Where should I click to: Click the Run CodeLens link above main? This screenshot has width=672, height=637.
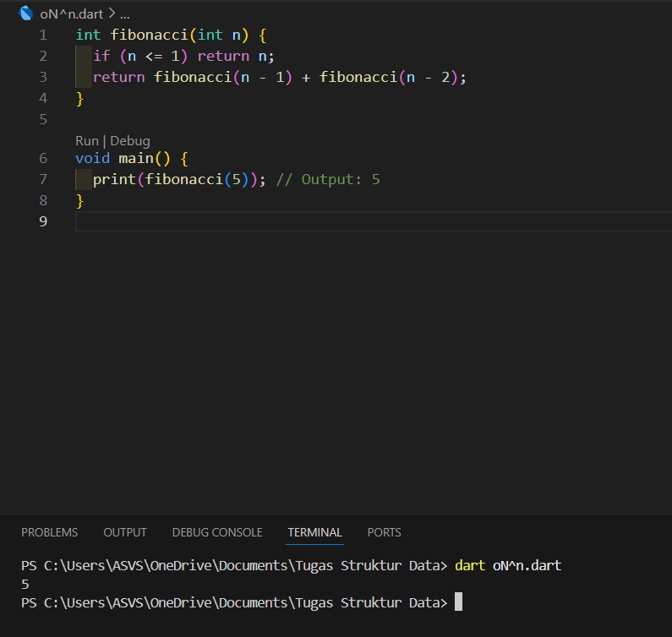click(x=87, y=140)
